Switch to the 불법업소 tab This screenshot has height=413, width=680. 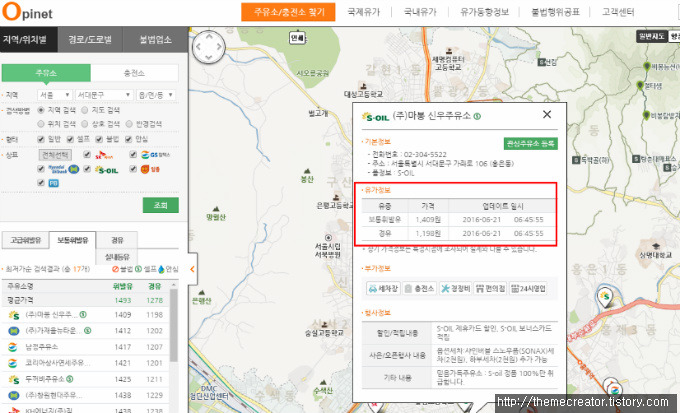pyautogui.click(x=155, y=39)
